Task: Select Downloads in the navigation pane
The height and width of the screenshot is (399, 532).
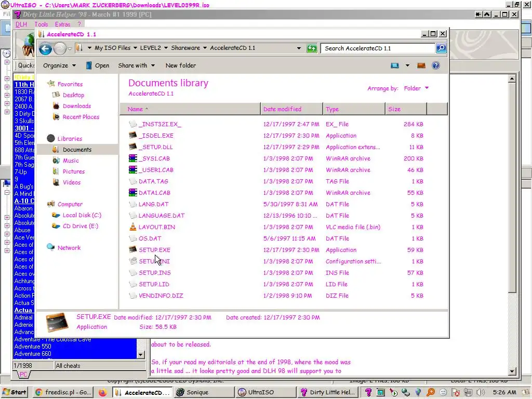Action: tap(77, 106)
